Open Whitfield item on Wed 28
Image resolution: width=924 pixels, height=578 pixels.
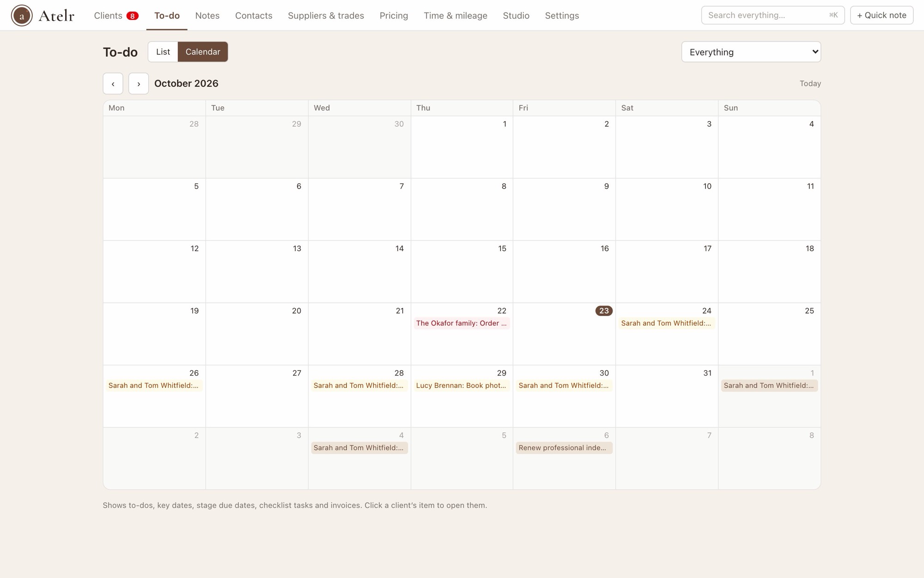click(x=359, y=386)
